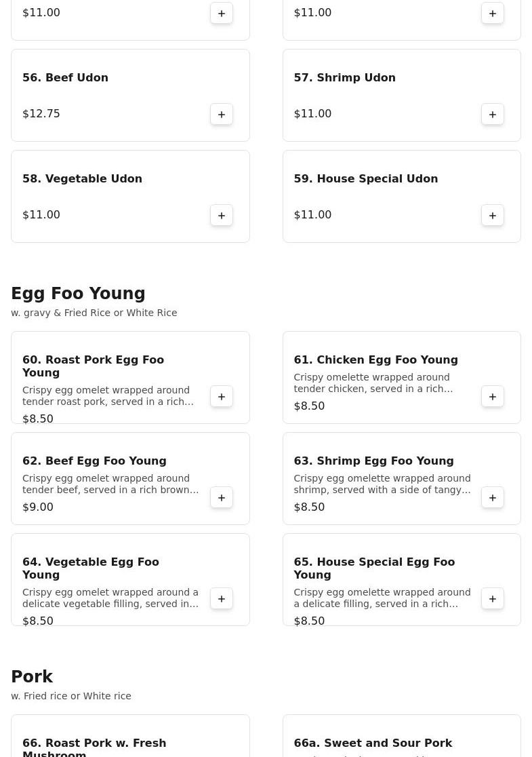Add Chicken Egg Foo Young to cart
This screenshot has width=532, height=757.
pos(493,396)
